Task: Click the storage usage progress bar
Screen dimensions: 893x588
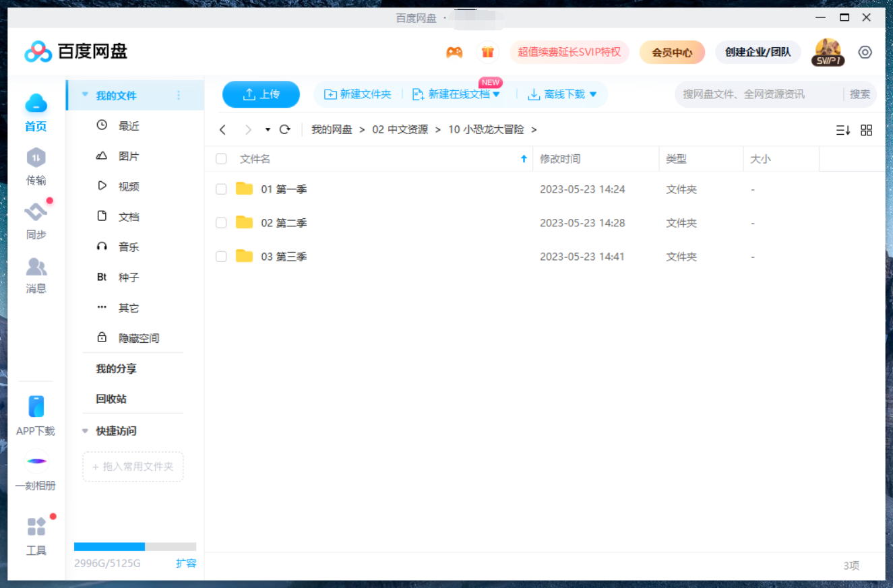Action: (x=135, y=547)
